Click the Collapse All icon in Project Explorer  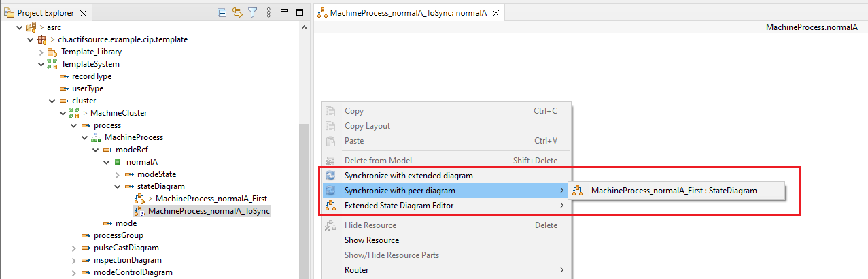[x=222, y=12]
